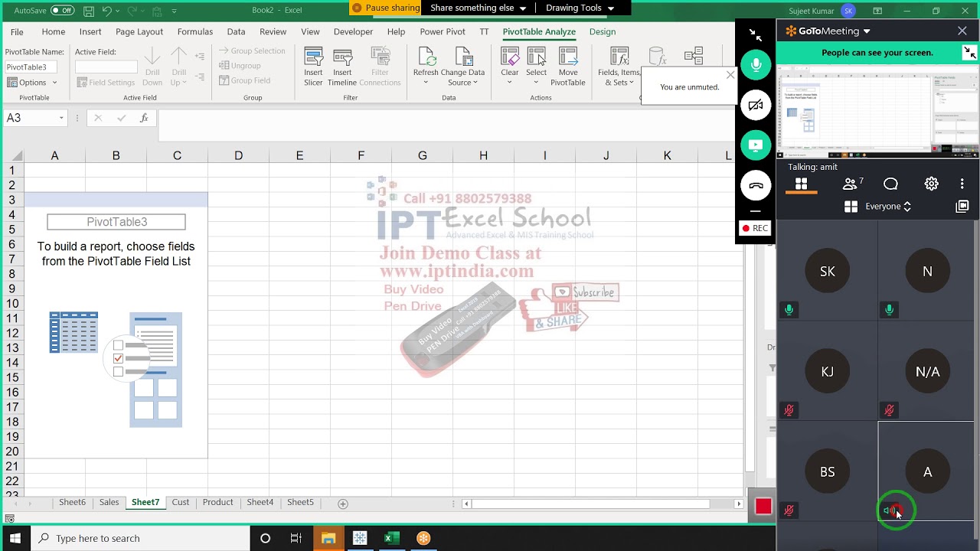Click the leave meeting phone button
Image resolution: width=980 pixels, height=551 pixels.
[756, 185]
